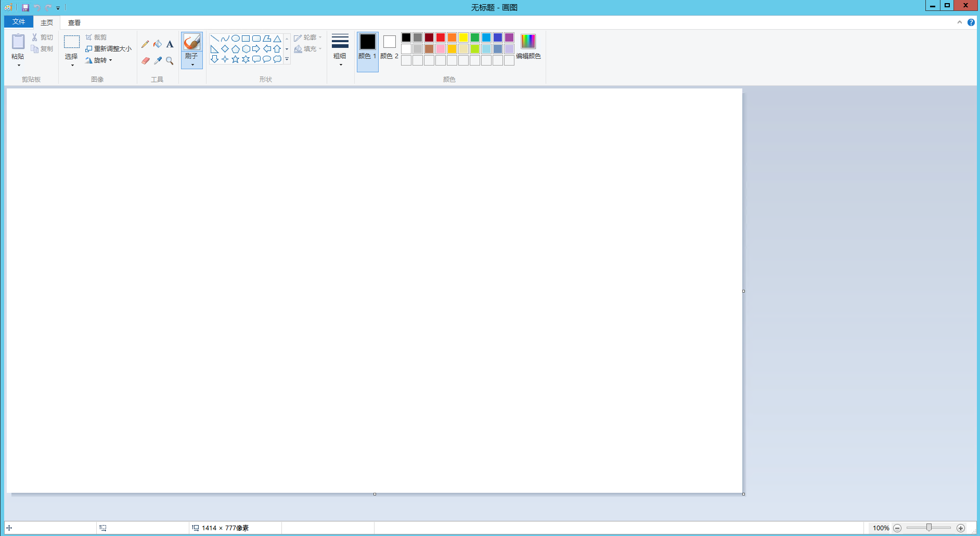Pick the red color swatch
The image size is (980, 536).
click(x=441, y=37)
